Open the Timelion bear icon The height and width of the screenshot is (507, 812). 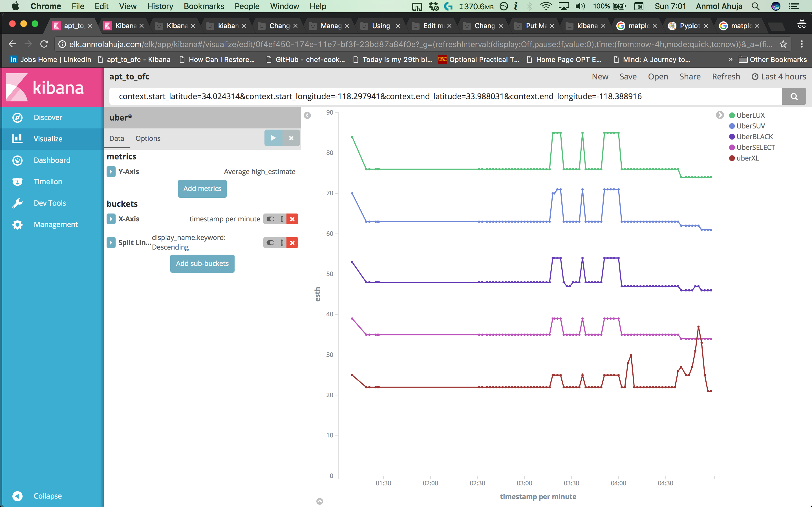[17, 182]
